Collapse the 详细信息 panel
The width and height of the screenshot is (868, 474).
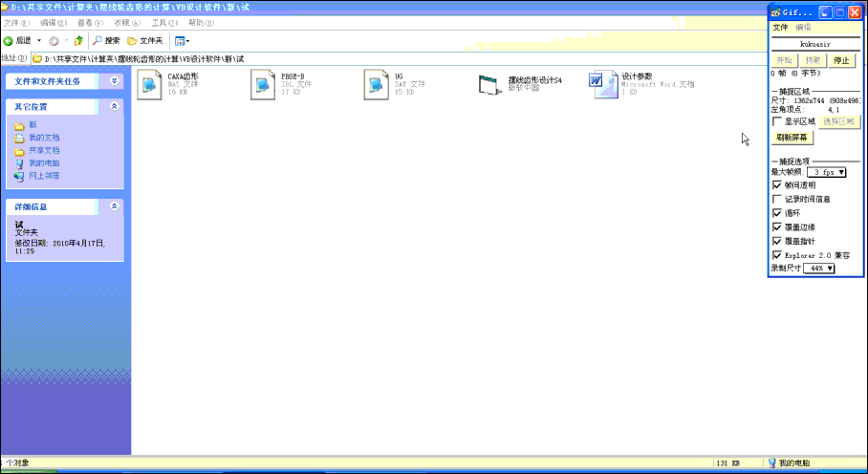pos(114,206)
